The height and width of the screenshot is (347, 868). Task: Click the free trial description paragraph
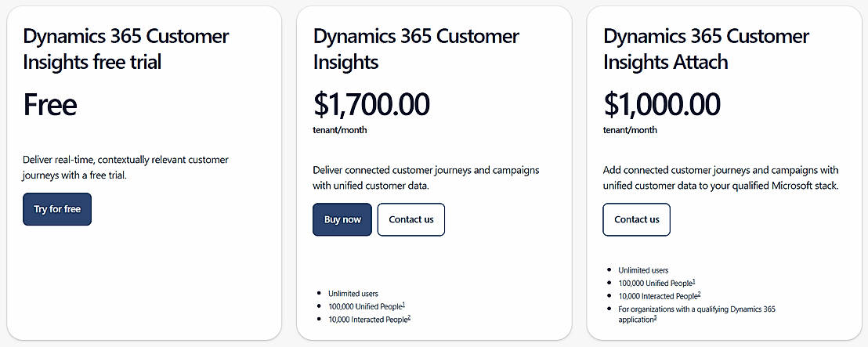coord(125,167)
